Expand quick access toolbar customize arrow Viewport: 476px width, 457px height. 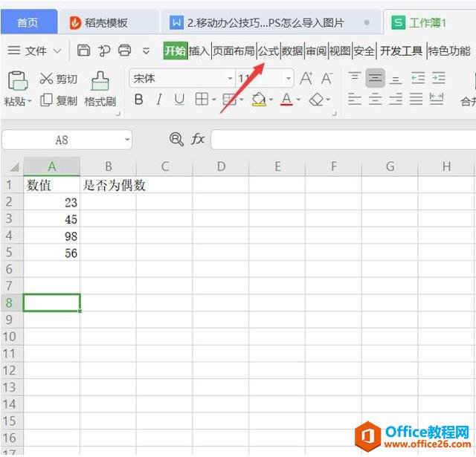click(146, 51)
